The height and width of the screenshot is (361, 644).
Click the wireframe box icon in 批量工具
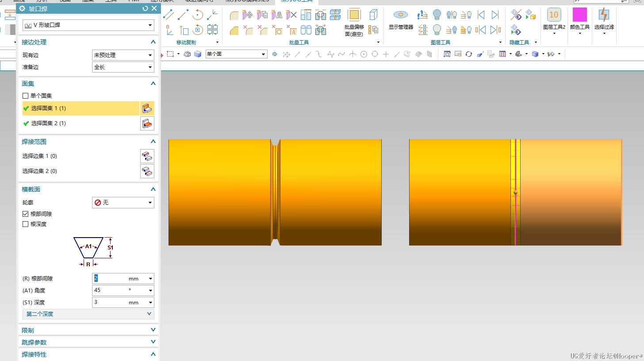(374, 15)
